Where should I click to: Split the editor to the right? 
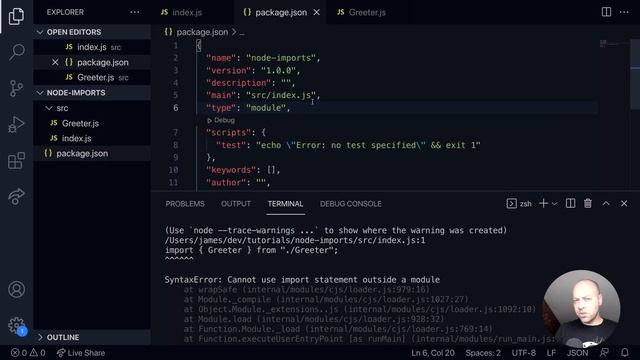[x=607, y=12]
